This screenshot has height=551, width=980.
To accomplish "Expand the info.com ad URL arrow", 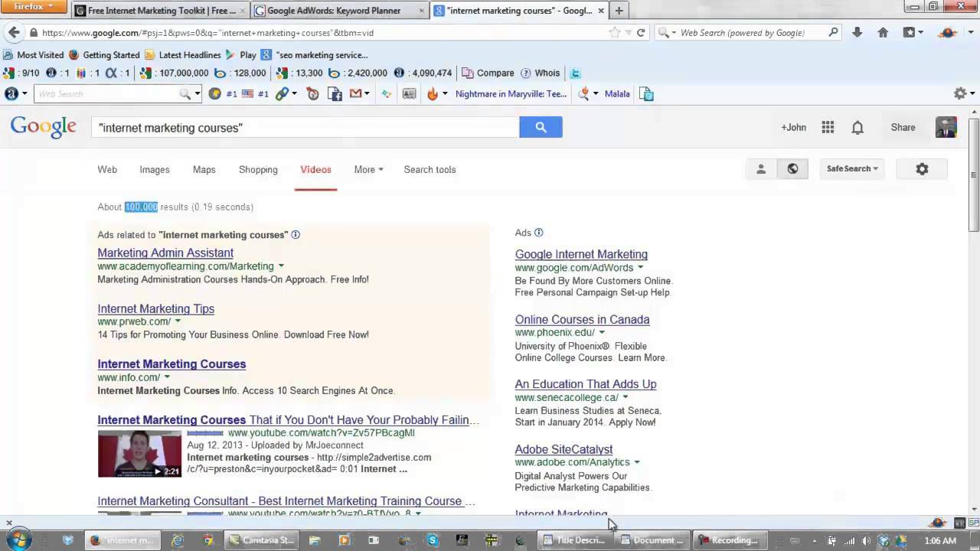I will 167,377.
